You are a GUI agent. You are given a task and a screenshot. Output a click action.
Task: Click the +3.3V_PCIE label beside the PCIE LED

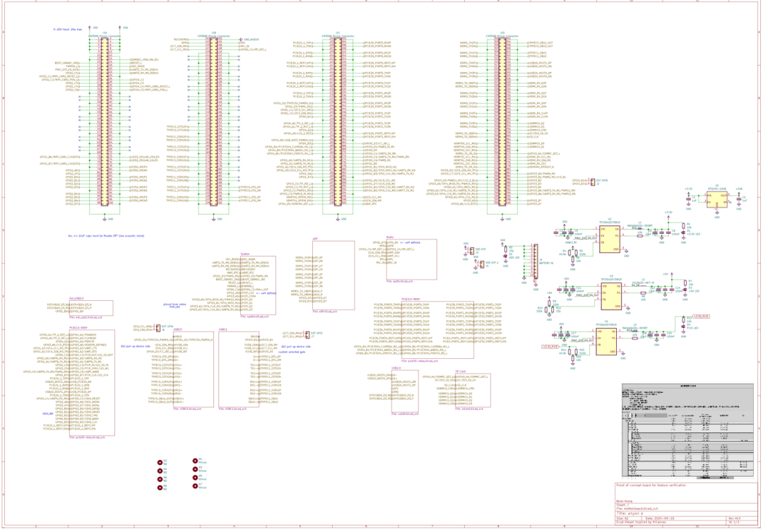coord(701,317)
